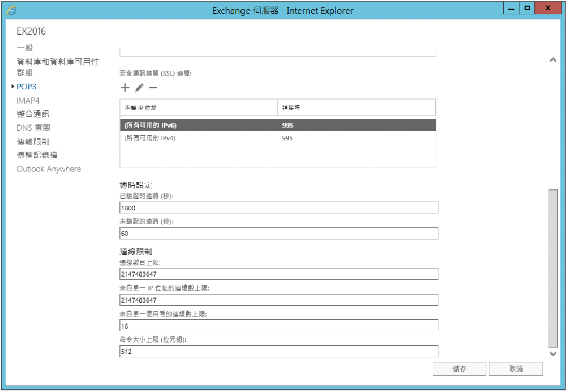568x392 pixels.
Task: Click the 連線數目上限 input field
Action: tap(279, 274)
